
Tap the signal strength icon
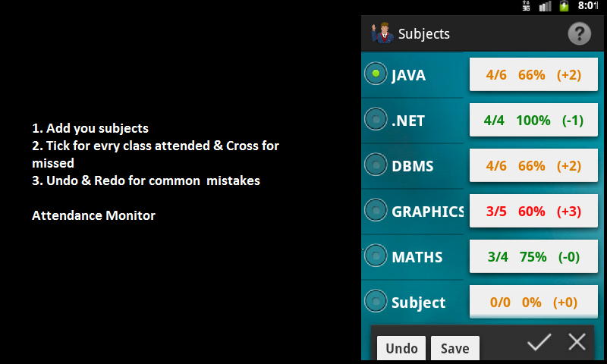(x=545, y=6)
